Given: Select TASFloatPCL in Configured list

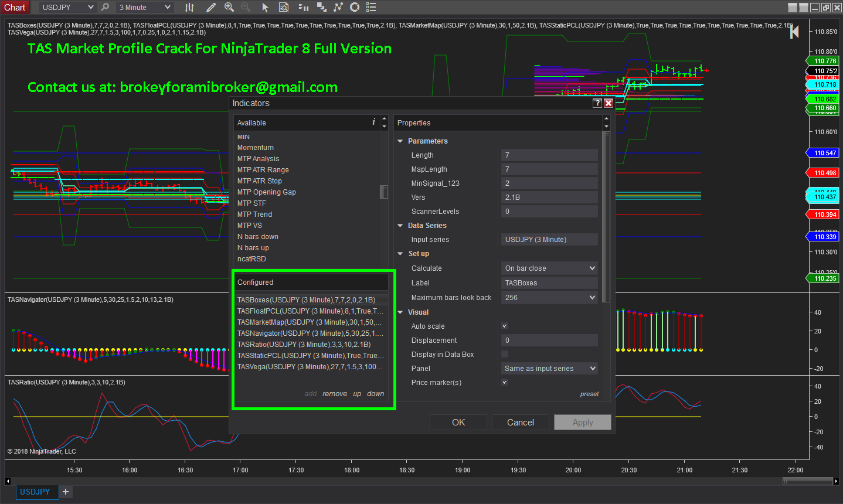Looking at the screenshot, I should [x=311, y=311].
